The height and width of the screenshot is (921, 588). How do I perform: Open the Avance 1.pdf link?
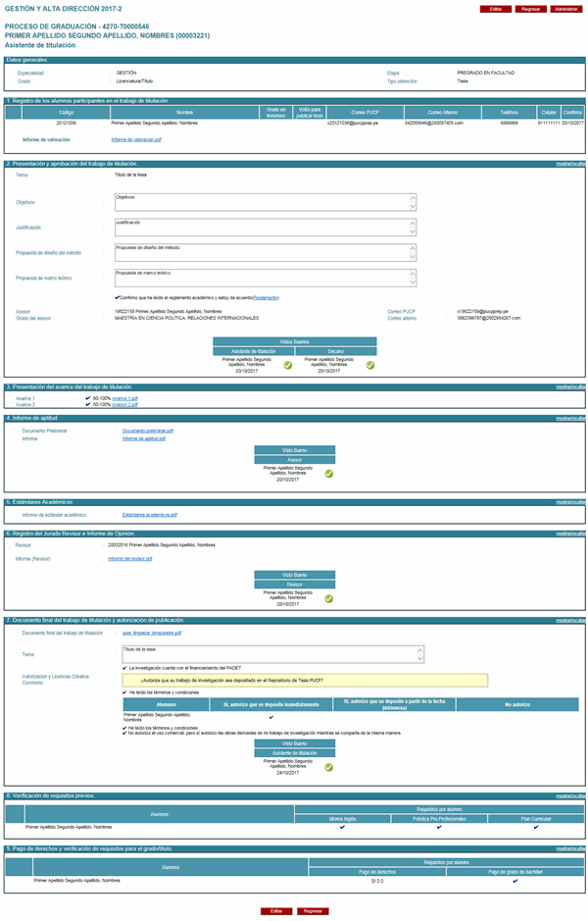[x=125, y=398]
